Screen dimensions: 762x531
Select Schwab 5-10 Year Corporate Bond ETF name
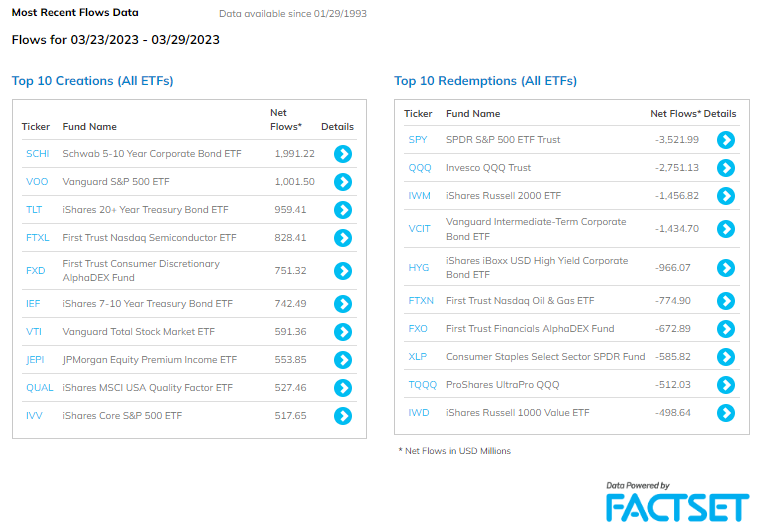pyautogui.click(x=152, y=154)
